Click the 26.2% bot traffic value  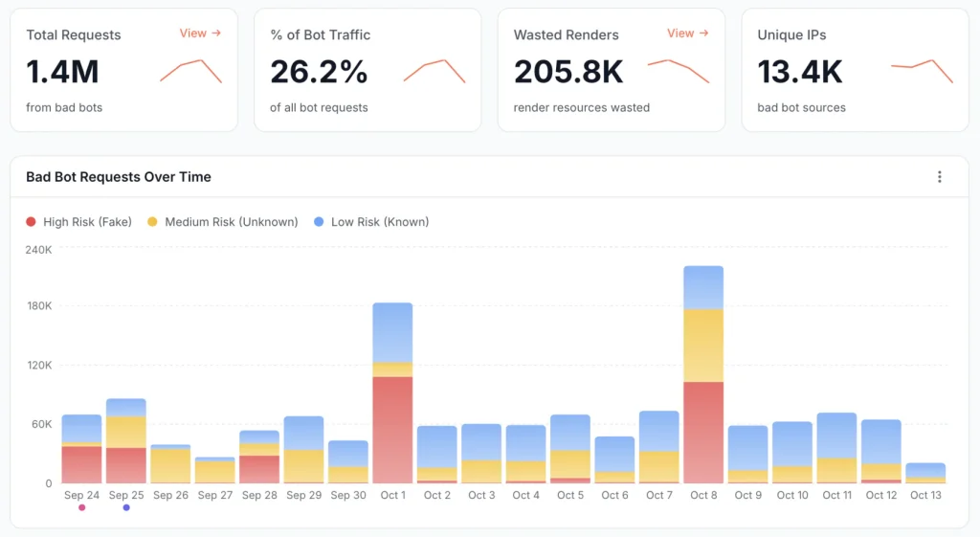319,71
